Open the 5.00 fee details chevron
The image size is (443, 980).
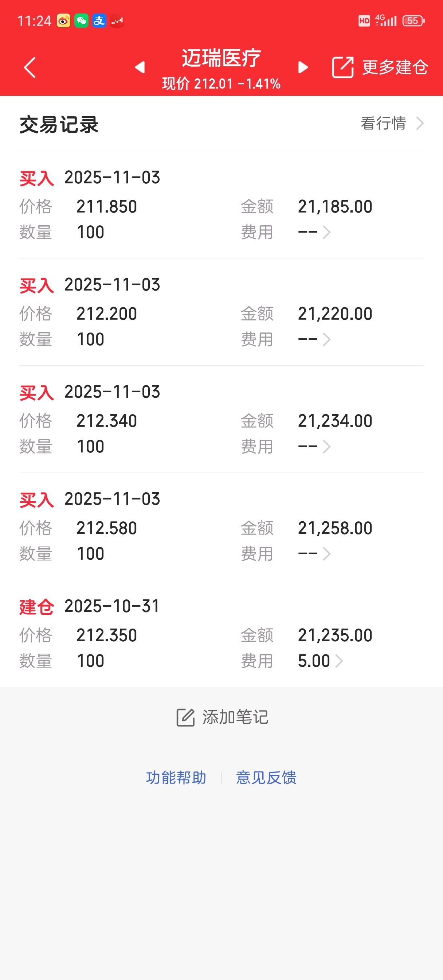[x=339, y=661]
